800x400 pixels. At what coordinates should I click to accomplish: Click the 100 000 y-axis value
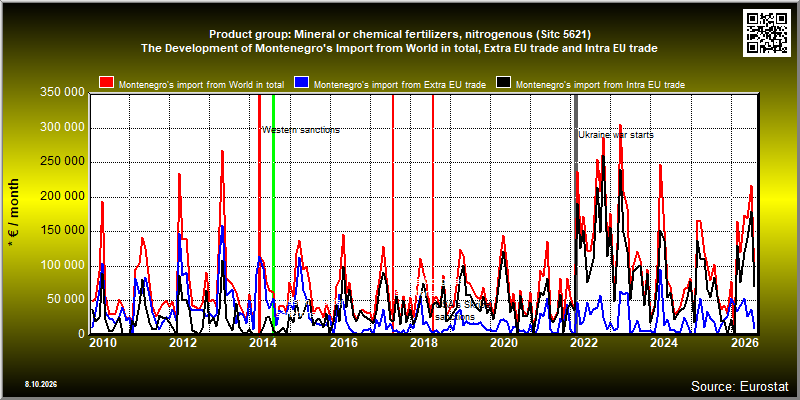pyautogui.click(x=62, y=266)
